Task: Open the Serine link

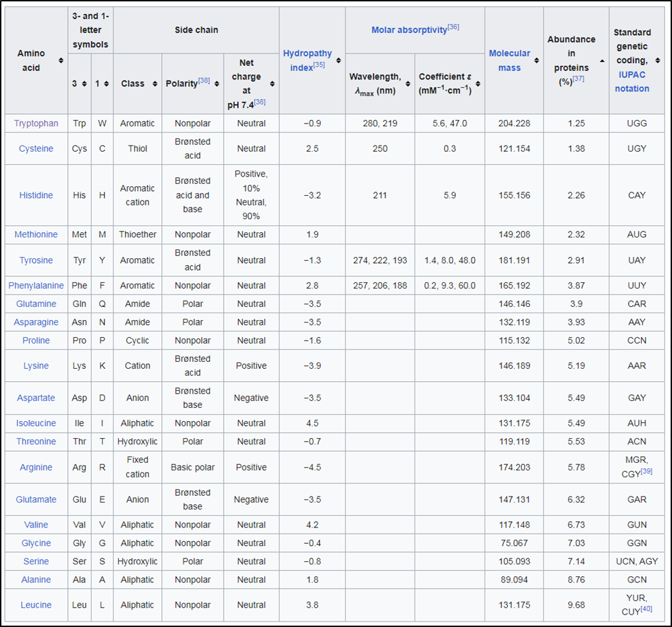Action: [x=36, y=561]
